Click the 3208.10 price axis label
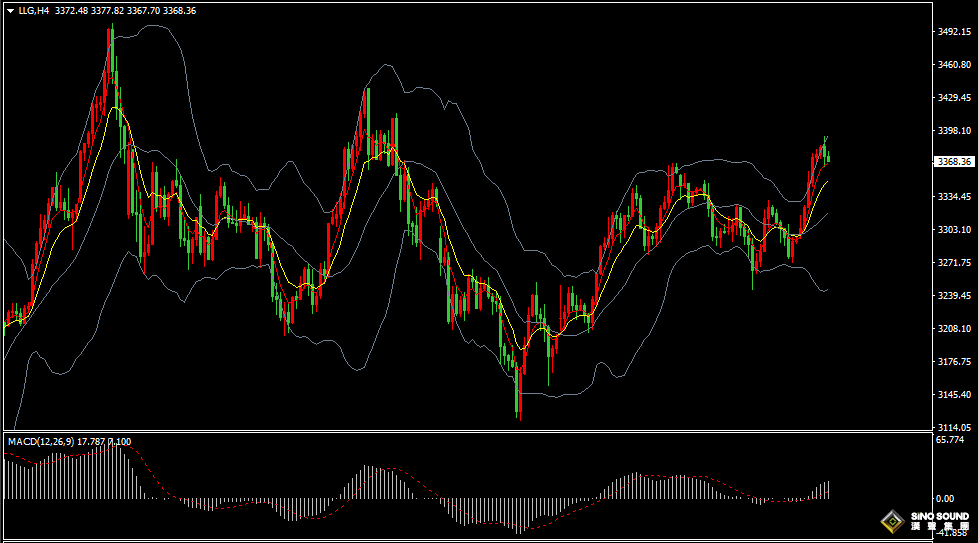This screenshot has width=979, height=543. point(955,328)
